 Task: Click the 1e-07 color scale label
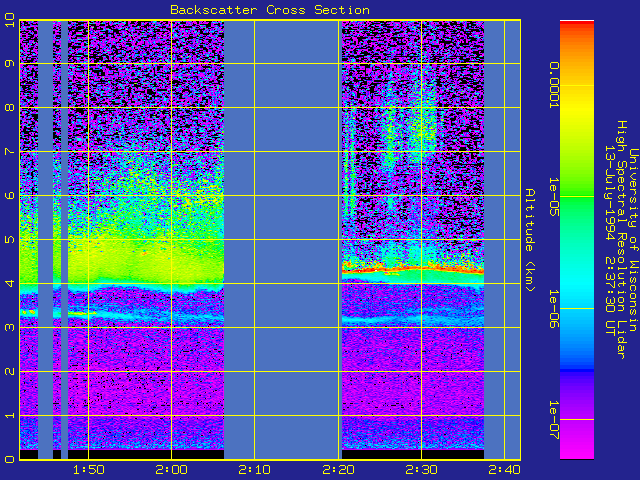553,420
